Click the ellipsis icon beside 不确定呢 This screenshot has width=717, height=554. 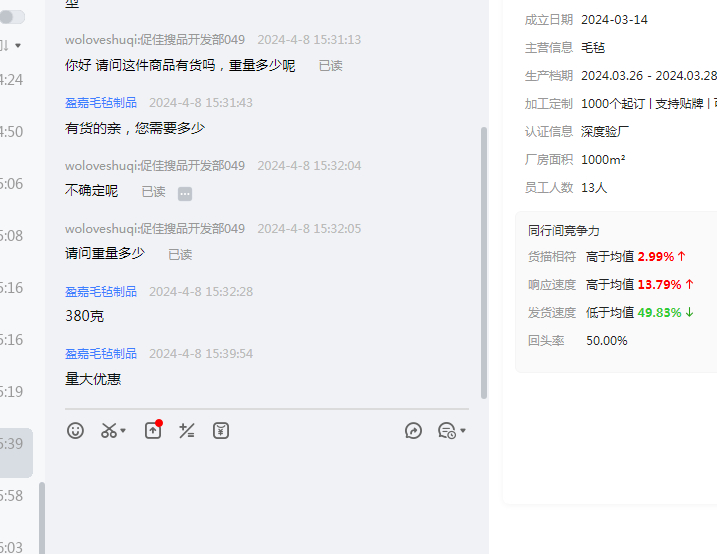[185, 194]
